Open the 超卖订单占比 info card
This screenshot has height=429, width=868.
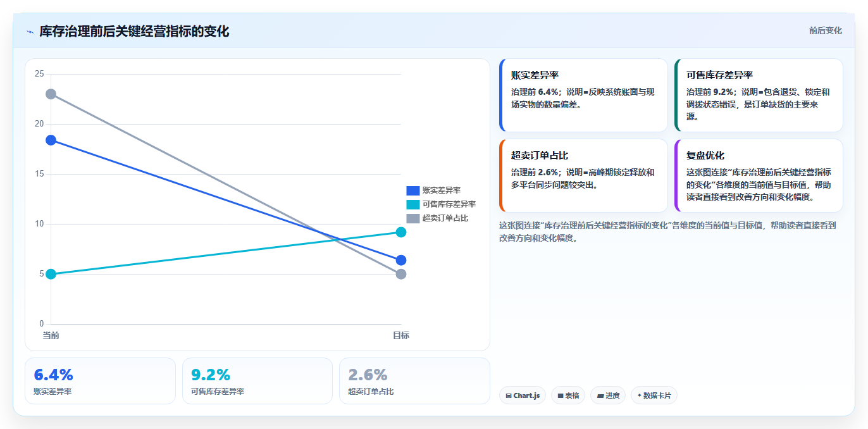(x=583, y=175)
